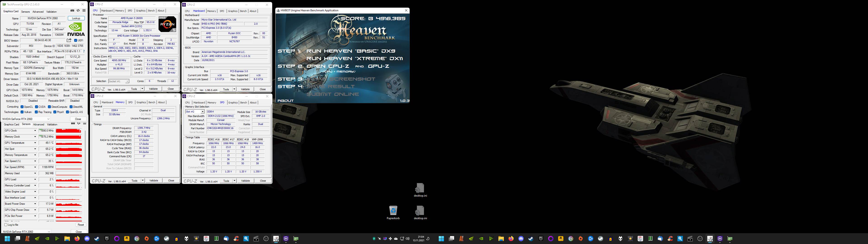
Task: Click the Lookup button in GPU-Z
Action: pyautogui.click(x=76, y=18)
